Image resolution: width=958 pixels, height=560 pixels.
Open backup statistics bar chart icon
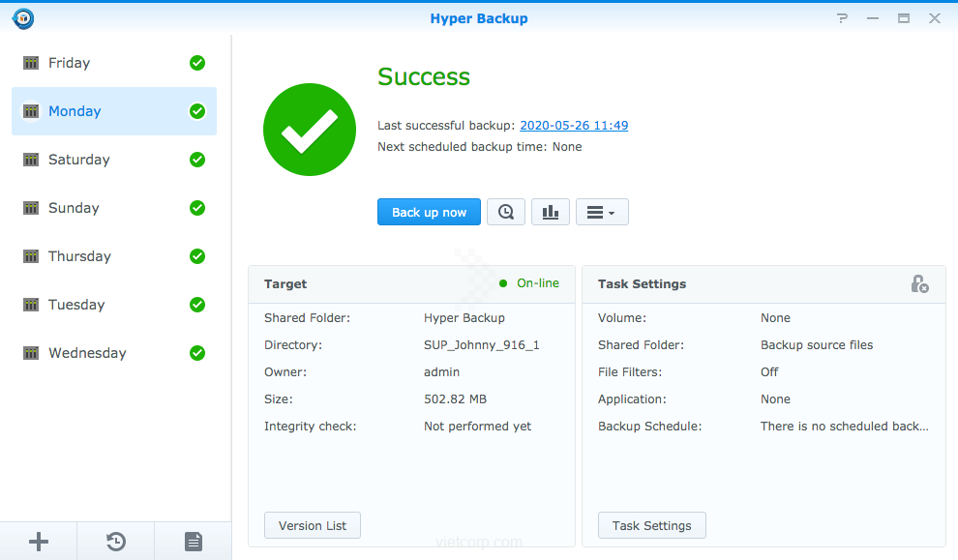[x=550, y=213]
